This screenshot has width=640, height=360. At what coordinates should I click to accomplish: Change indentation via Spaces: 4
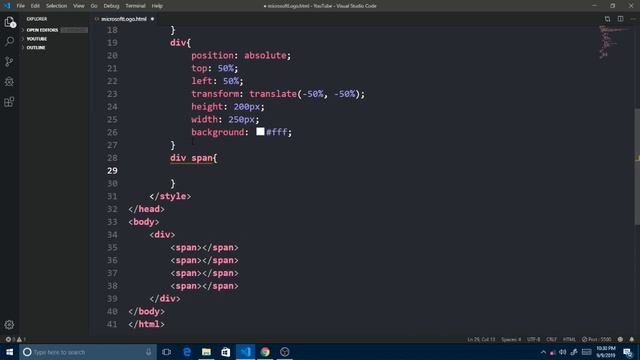coord(511,339)
